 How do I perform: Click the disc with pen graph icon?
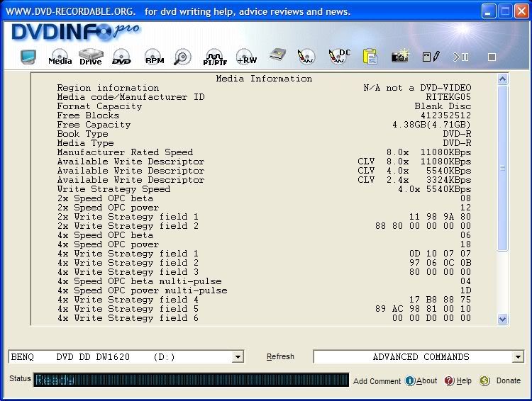pyautogui.click(x=306, y=57)
